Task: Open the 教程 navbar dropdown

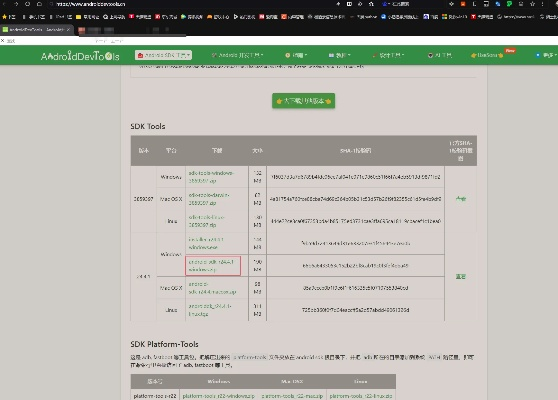Action: point(339,55)
